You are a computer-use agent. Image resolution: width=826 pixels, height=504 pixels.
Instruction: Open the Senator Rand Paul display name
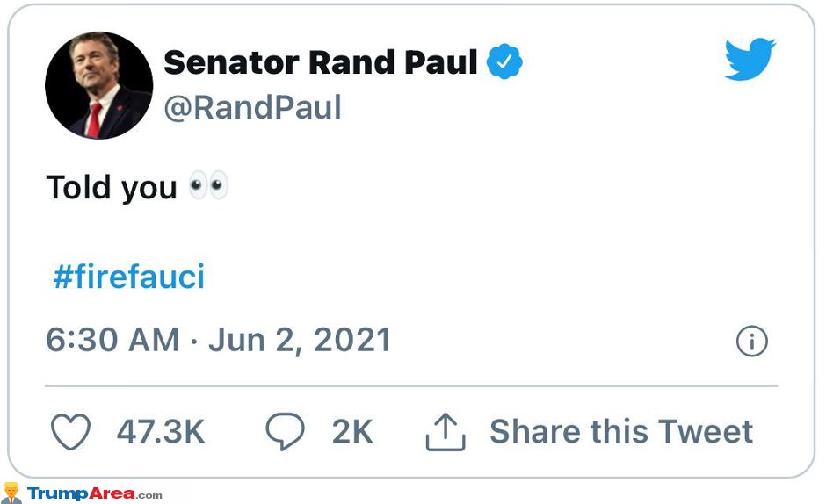320,62
